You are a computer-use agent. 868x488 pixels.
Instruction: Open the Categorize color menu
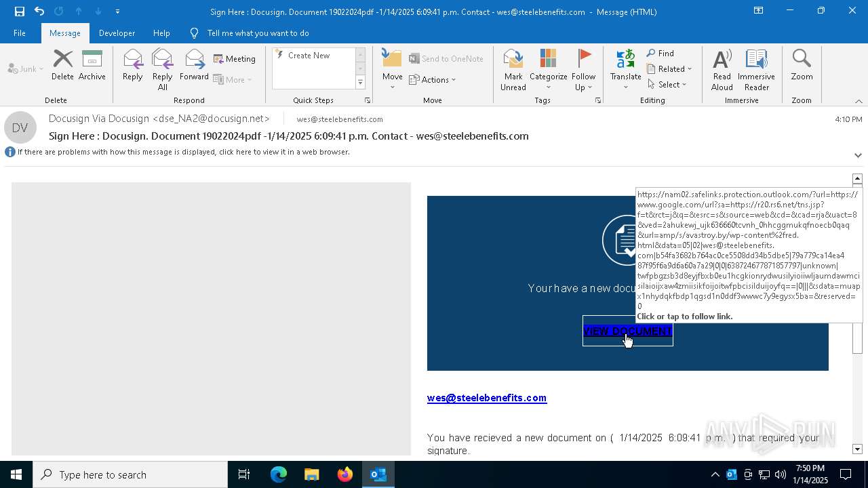[x=548, y=69]
